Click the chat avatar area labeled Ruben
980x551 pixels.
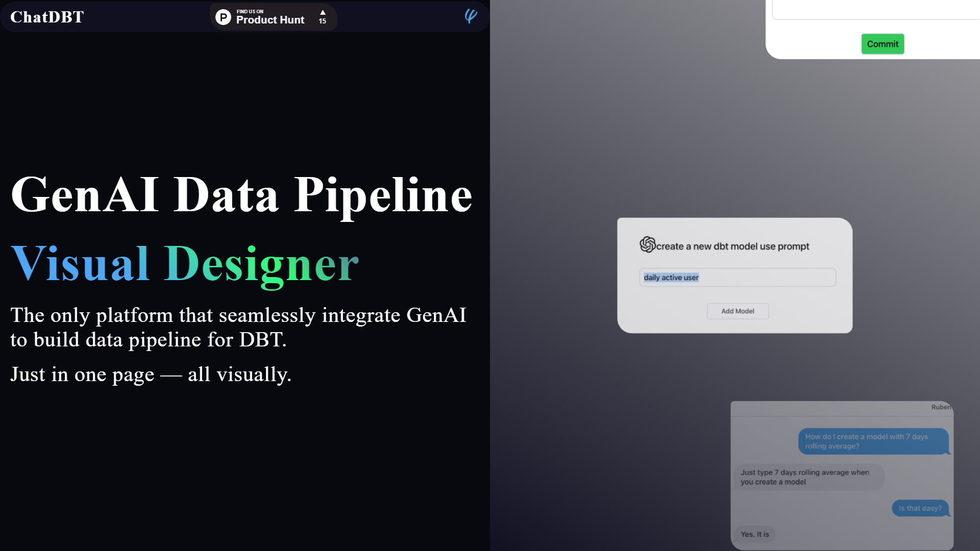click(x=942, y=407)
